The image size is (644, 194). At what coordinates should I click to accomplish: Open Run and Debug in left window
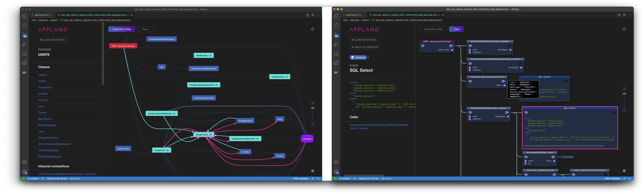[25, 44]
